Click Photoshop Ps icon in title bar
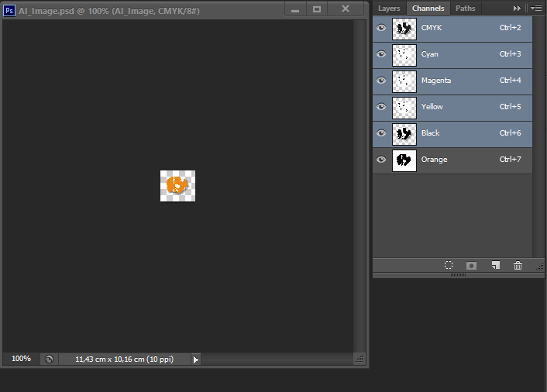547x392 pixels. tap(9, 11)
